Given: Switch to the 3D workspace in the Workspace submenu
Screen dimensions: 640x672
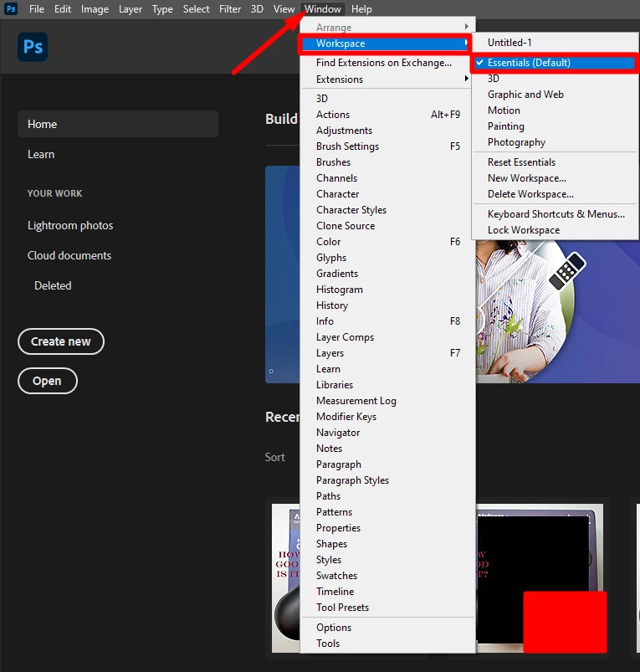Looking at the screenshot, I should (x=555, y=79).
